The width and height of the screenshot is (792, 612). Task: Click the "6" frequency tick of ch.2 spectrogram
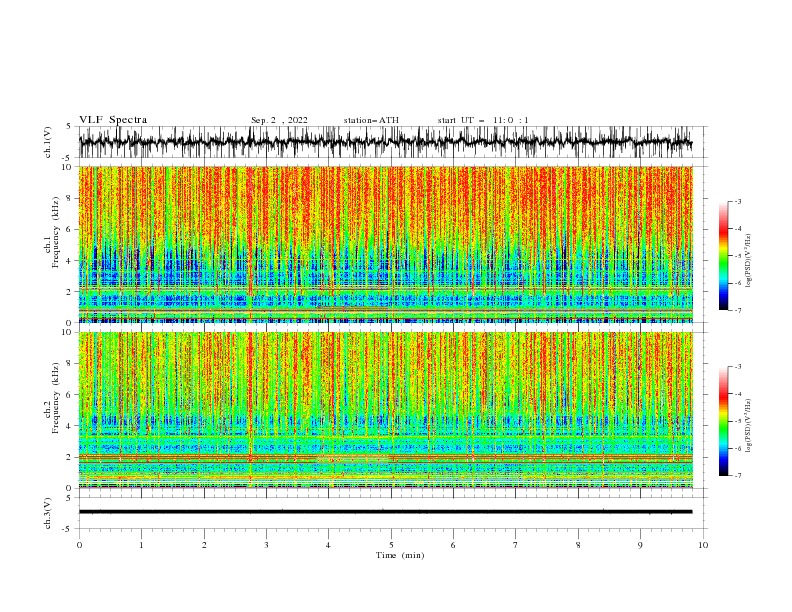coord(70,395)
